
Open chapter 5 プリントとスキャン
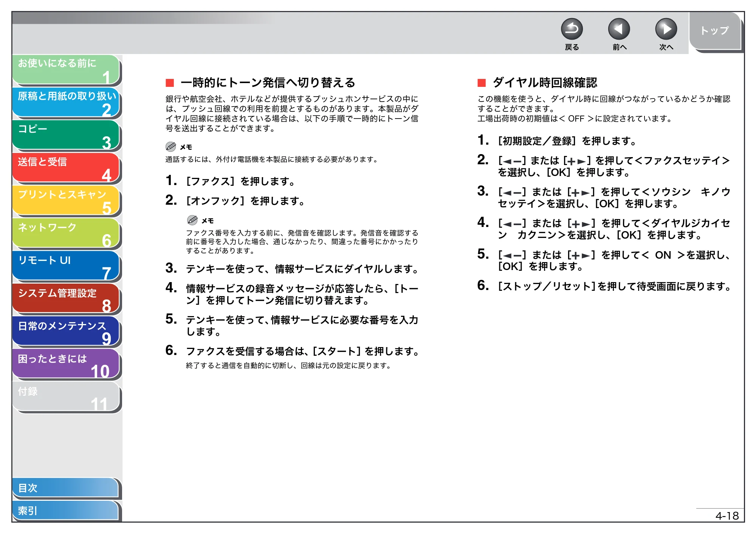(66, 201)
